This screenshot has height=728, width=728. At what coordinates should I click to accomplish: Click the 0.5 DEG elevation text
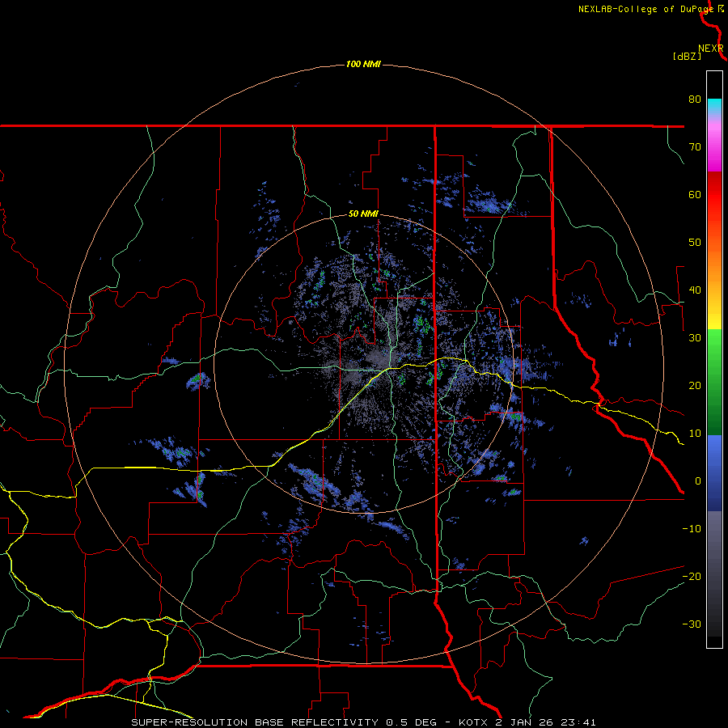point(412,722)
